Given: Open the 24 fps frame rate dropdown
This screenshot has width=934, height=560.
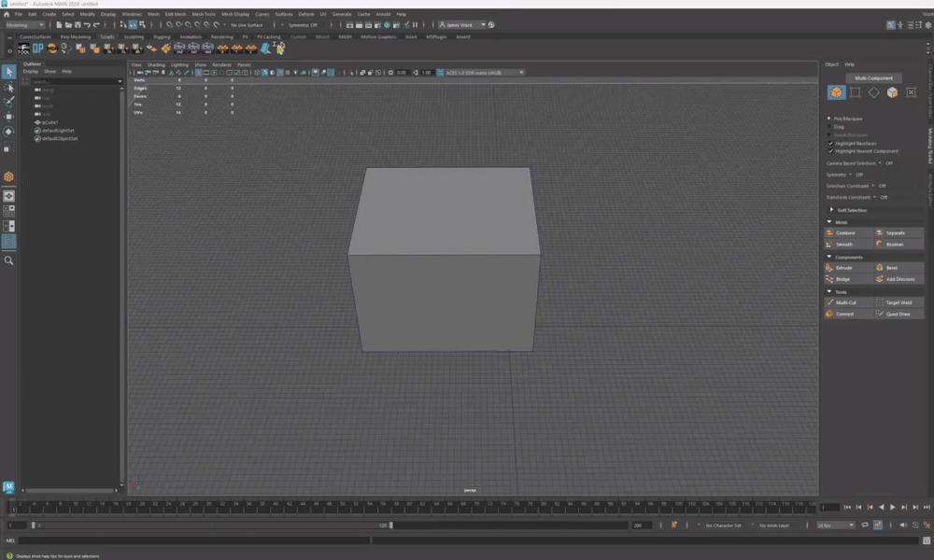Looking at the screenshot, I should pos(835,525).
